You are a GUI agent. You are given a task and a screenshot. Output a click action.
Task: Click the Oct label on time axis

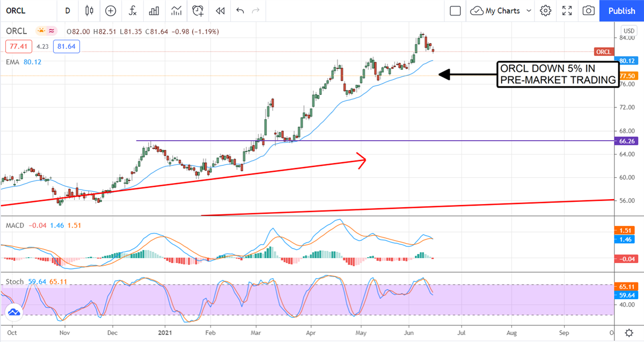13,333
